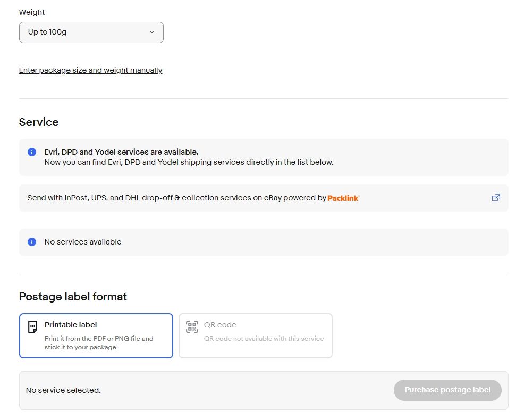Select the Printable label format option
The height and width of the screenshot is (420, 516).
[96, 335]
